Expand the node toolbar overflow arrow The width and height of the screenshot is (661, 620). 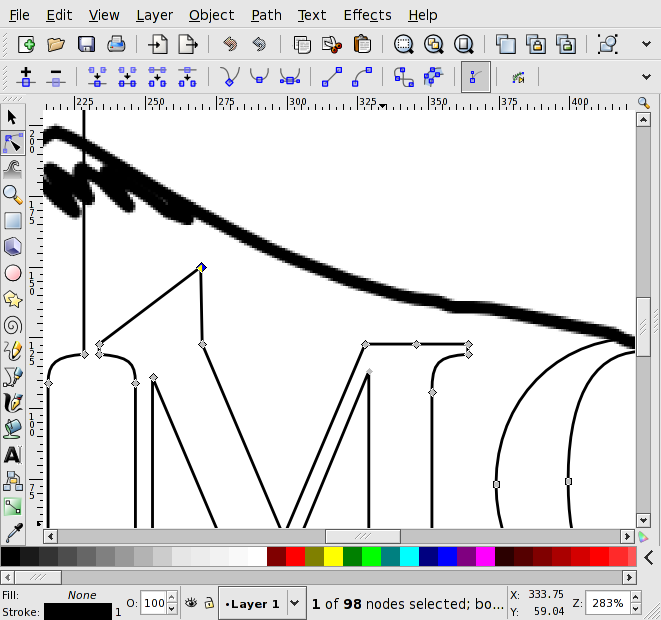pyautogui.click(x=646, y=77)
